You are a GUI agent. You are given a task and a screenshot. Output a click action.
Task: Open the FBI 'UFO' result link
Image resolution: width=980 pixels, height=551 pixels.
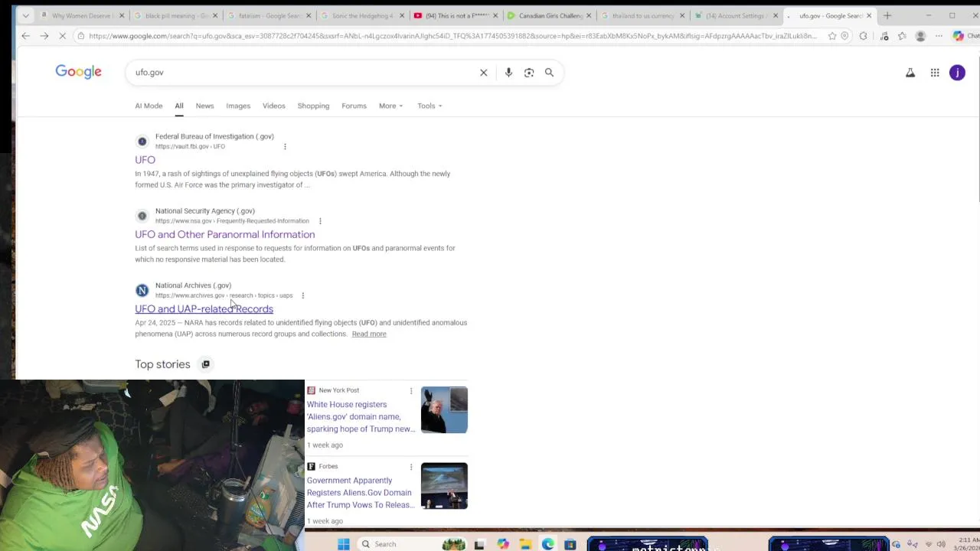[145, 160]
